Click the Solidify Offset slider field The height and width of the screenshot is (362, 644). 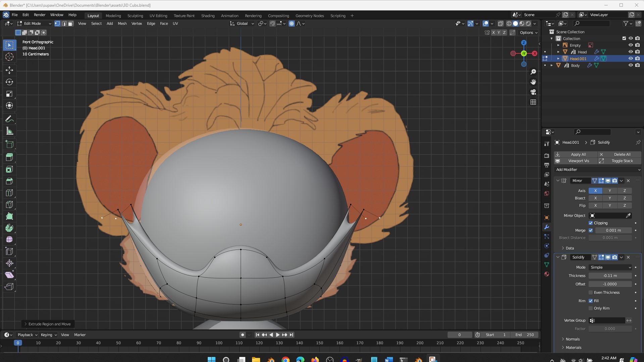(x=610, y=284)
